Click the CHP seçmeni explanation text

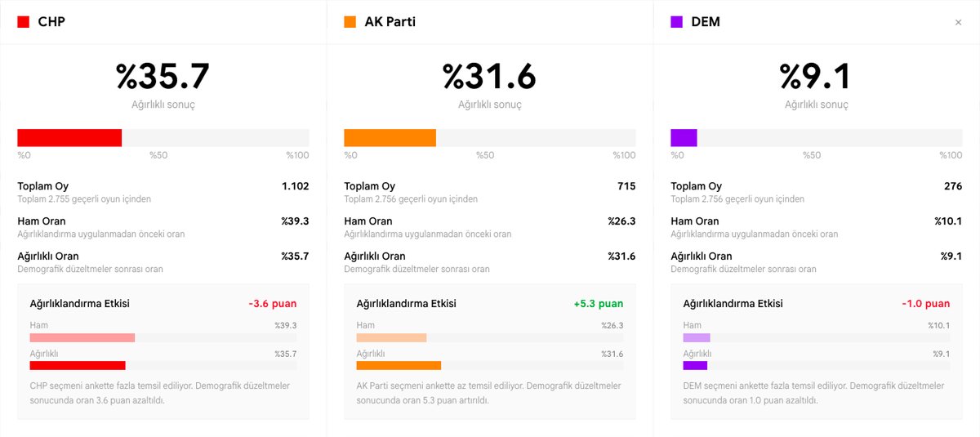tap(160, 393)
